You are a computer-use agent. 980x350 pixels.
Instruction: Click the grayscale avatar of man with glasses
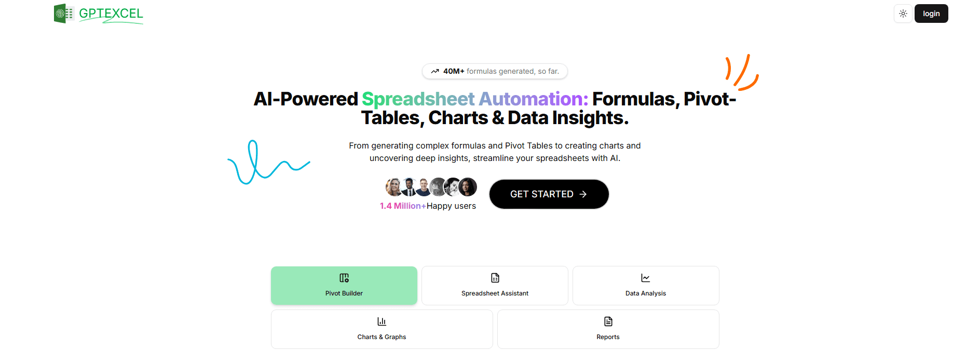pos(438,187)
